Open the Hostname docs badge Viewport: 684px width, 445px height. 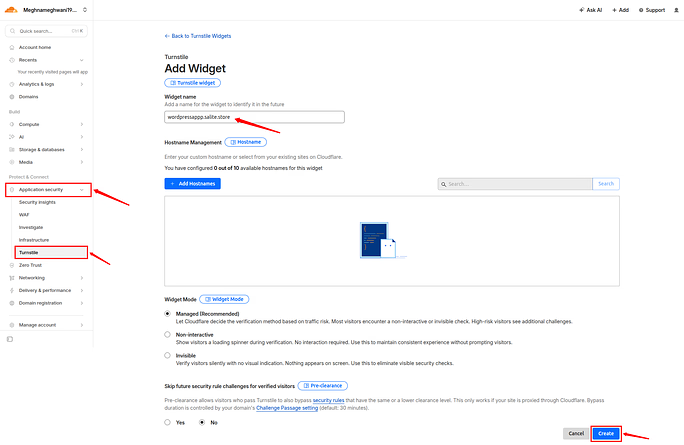[x=246, y=142]
